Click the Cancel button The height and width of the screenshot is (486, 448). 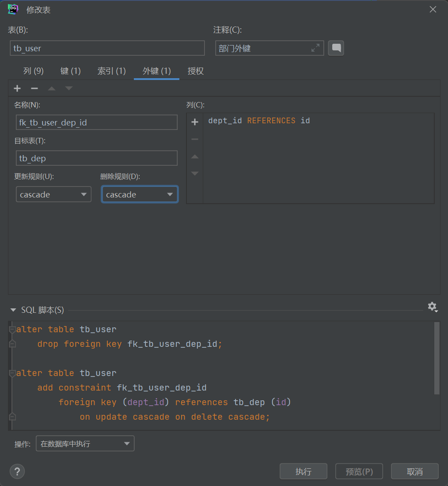pyautogui.click(x=415, y=471)
